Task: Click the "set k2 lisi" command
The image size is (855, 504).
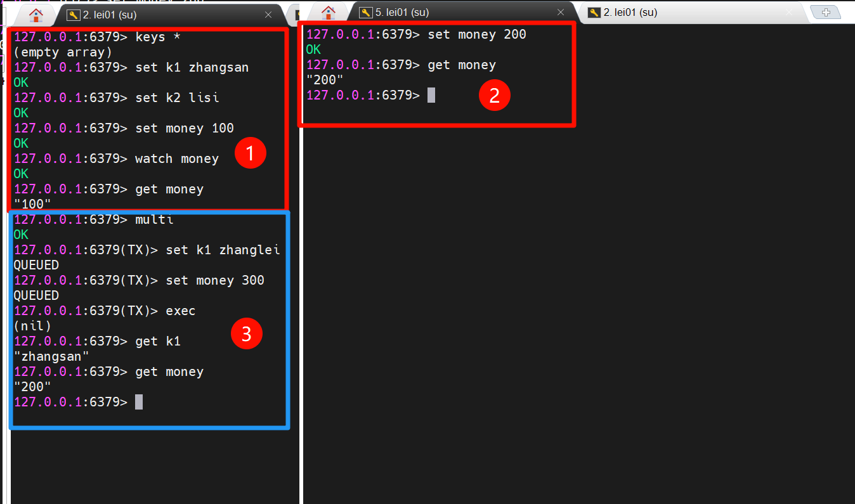Action: [x=177, y=98]
